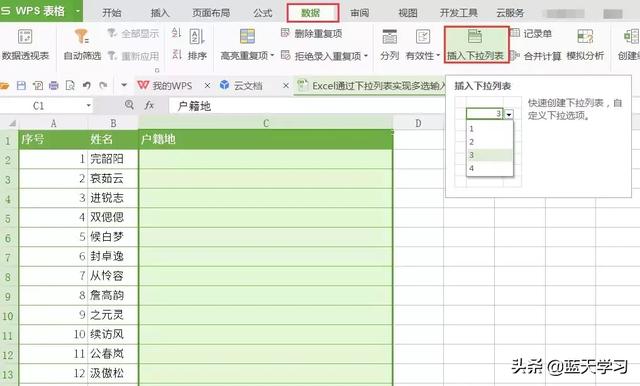Redo the last action
The width and height of the screenshot is (640, 386).
103,85
